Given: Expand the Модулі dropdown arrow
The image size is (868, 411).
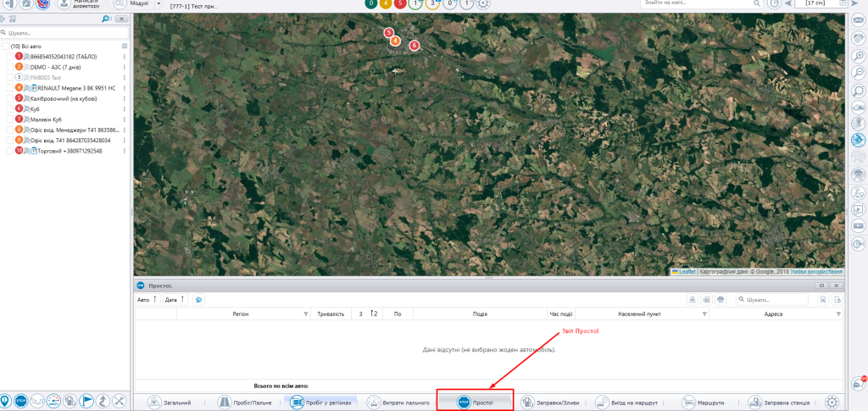Looking at the screenshot, I should tap(159, 3).
